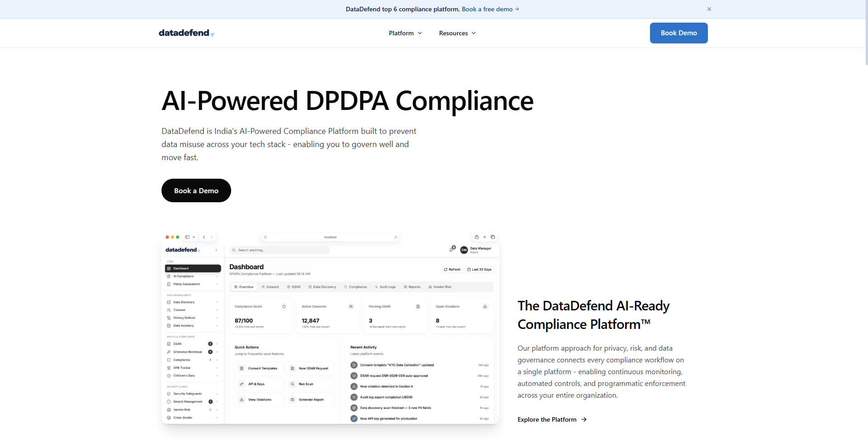The image size is (868, 447).
Task: Open the Platform dropdown menu
Action: (405, 33)
